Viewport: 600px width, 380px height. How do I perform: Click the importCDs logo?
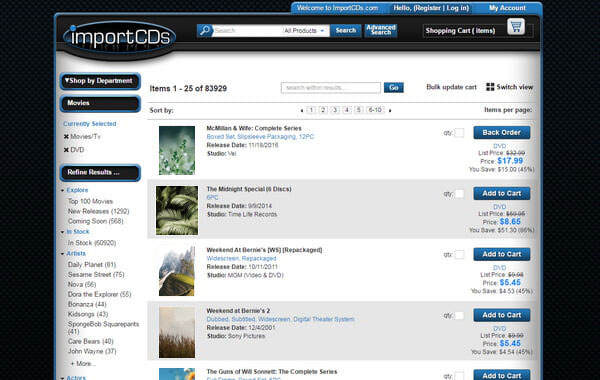[x=119, y=38]
